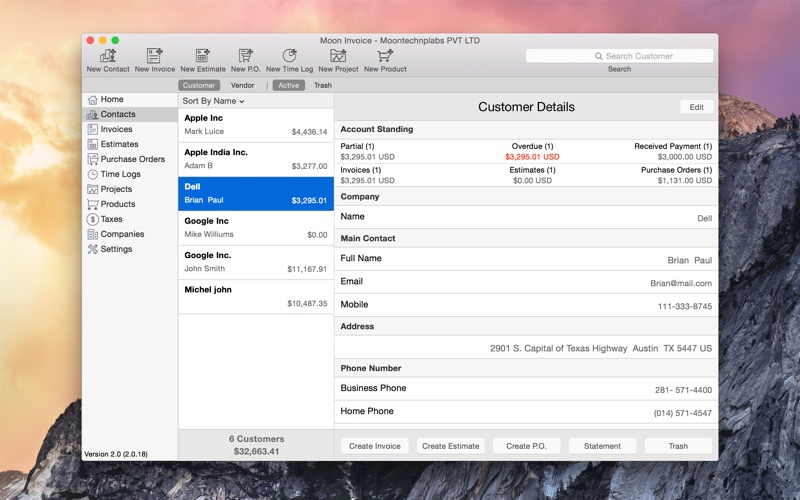Click Create Estimate button
This screenshot has height=500, width=800.
point(451,446)
